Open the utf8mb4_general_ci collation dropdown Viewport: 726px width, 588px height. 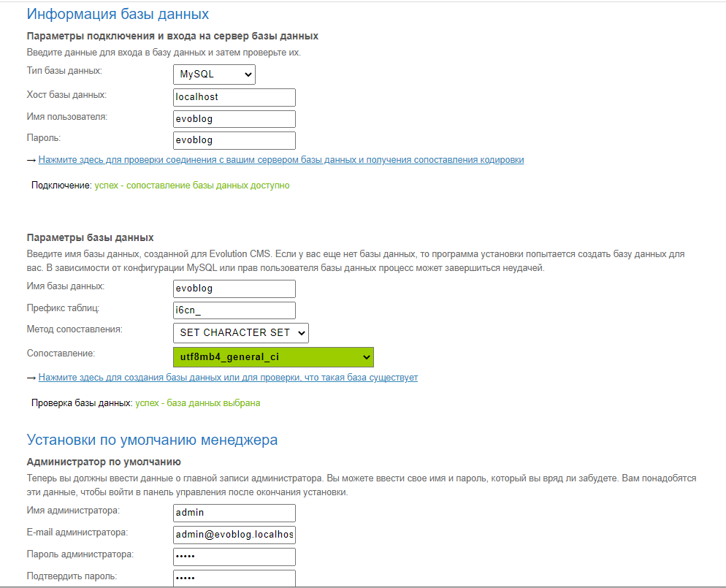(x=272, y=357)
